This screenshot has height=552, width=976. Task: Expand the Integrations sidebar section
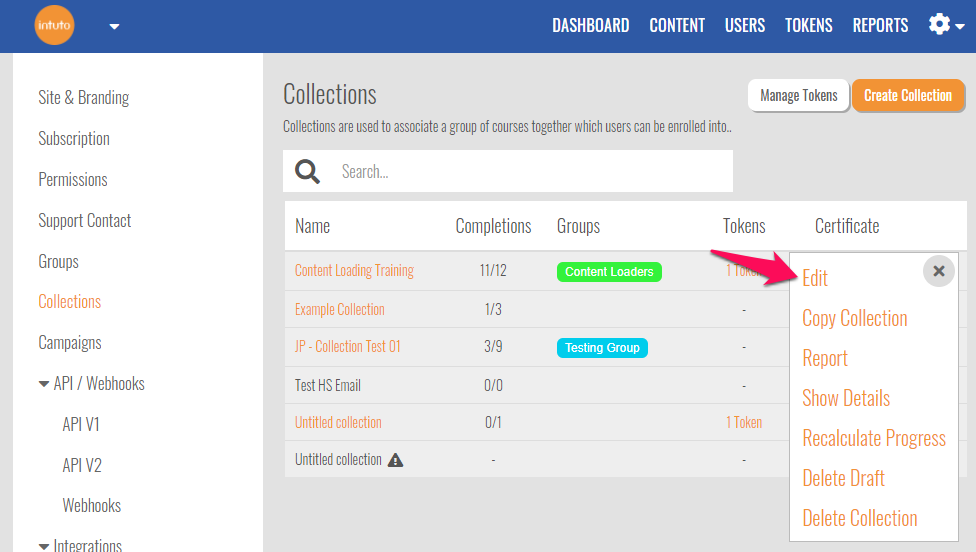click(x=44, y=546)
